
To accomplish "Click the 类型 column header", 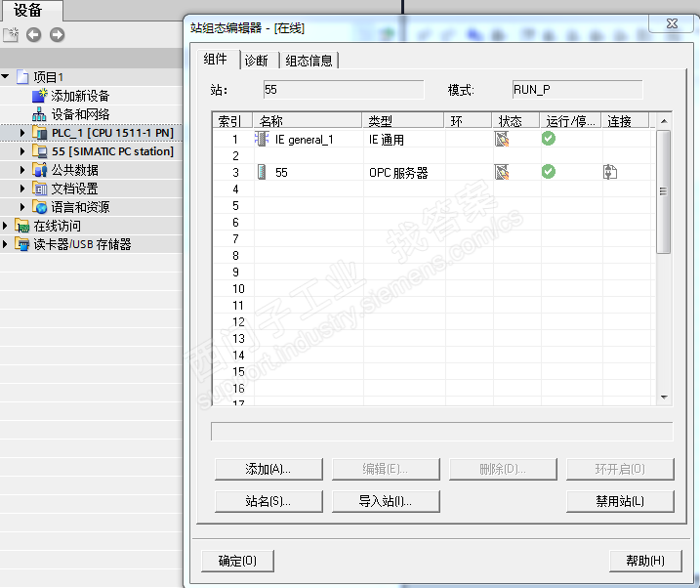I will coord(403,120).
